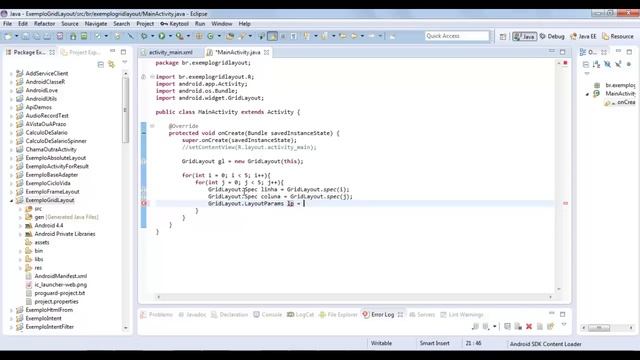This screenshot has width=640, height=360.
Task: Switch to the Console tab
Action: point(267,315)
